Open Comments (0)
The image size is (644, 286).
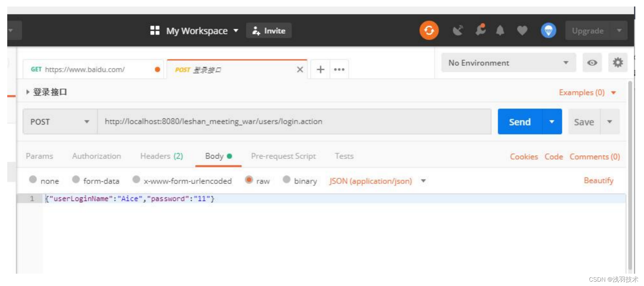[595, 157]
